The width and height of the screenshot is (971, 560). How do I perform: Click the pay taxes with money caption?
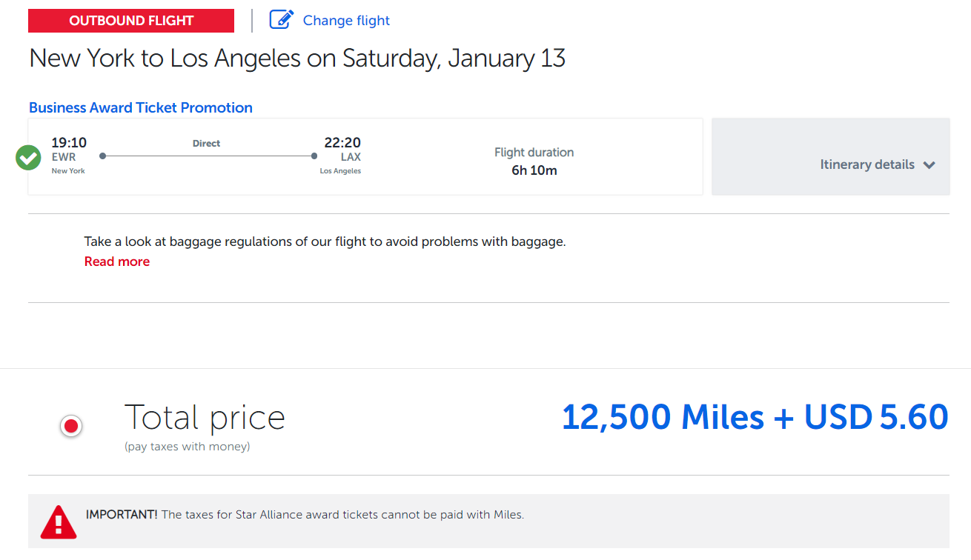pos(188,447)
